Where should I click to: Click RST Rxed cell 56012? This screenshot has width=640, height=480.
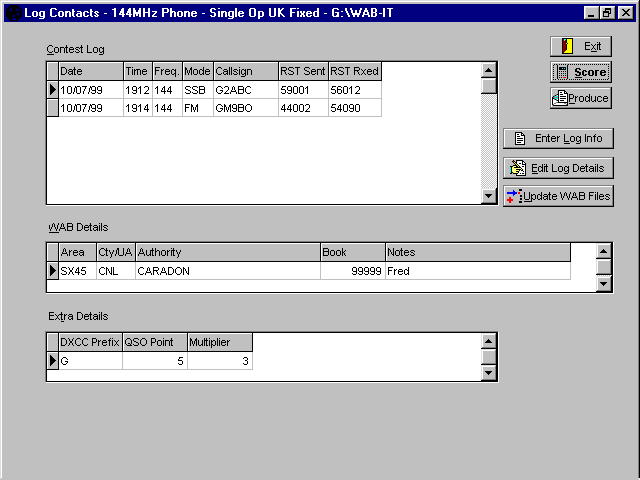355,90
